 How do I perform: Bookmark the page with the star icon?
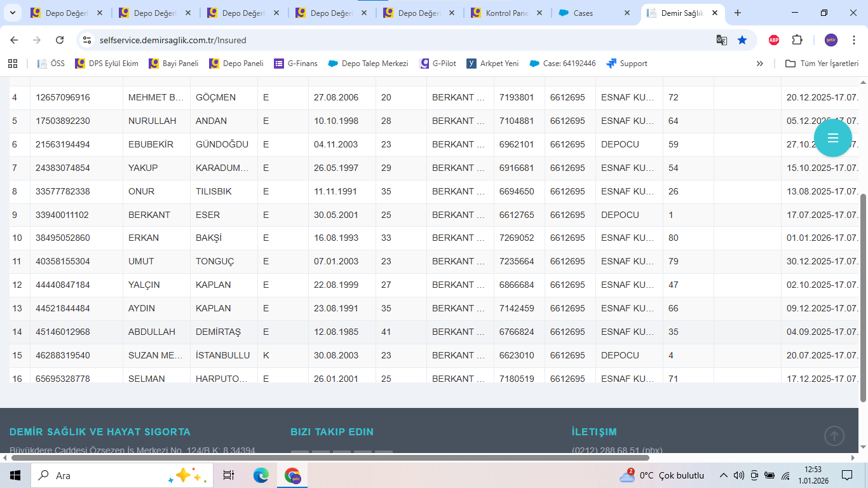(x=742, y=40)
